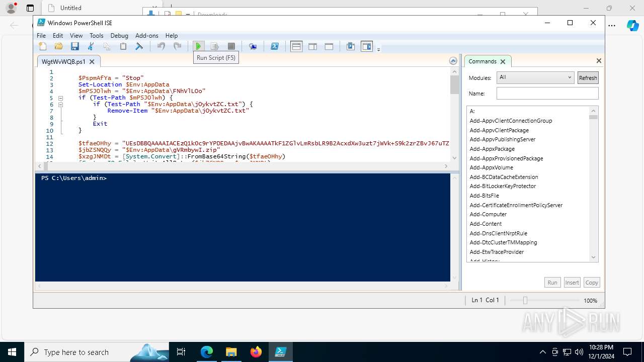The height and width of the screenshot is (362, 644).
Task: Click the Redo arrow icon
Action: click(x=177, y=46)
